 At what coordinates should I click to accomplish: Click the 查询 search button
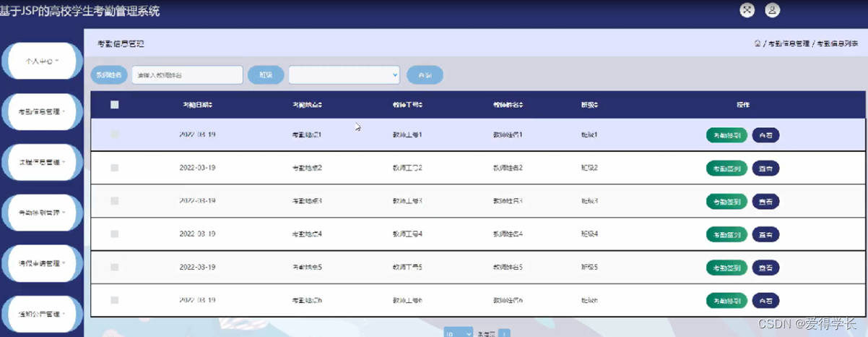click(x=425, y=74)
